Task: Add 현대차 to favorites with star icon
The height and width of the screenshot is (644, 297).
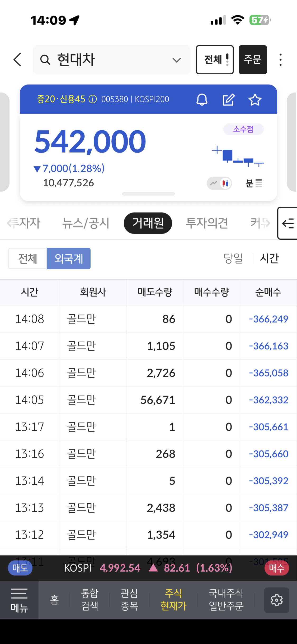Action: coord(255,100)
